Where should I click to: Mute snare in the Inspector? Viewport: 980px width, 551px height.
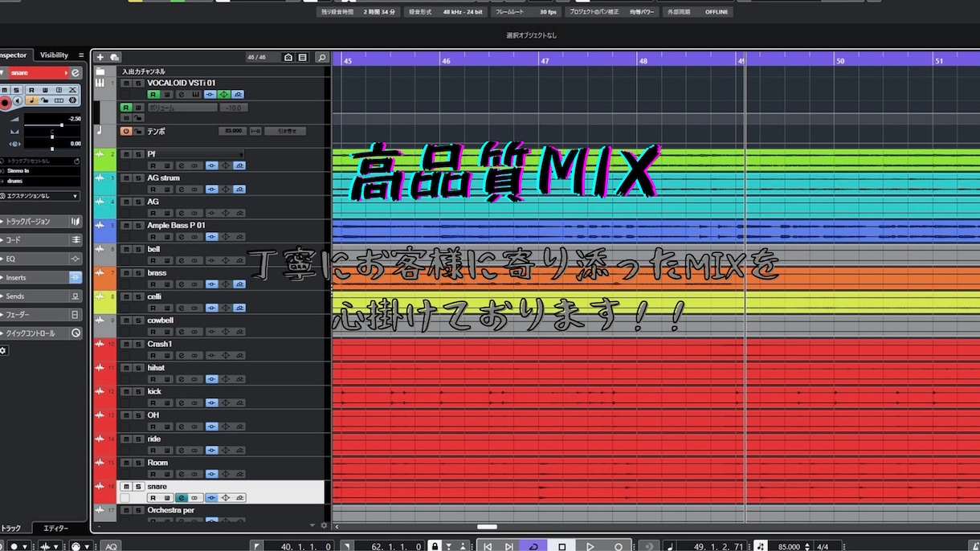pyautogui.click(x=5, y=89)
